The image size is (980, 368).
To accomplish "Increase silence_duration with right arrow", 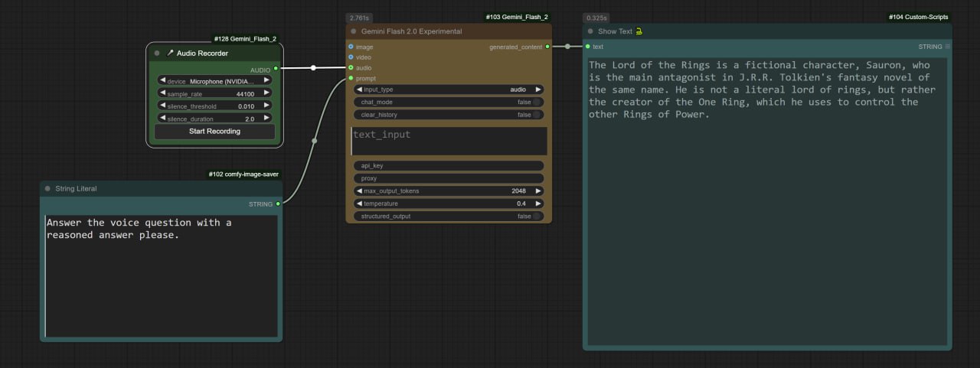I will [x=266, y=119].
